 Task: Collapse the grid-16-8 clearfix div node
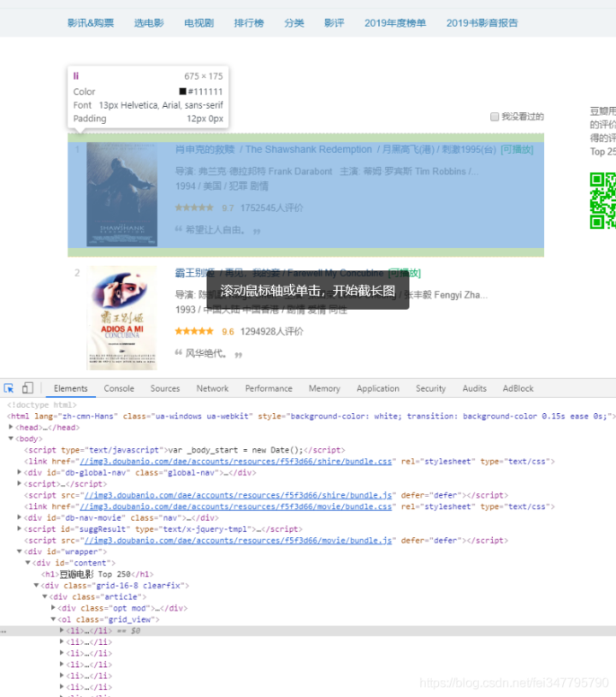click(x=36, y=586)
